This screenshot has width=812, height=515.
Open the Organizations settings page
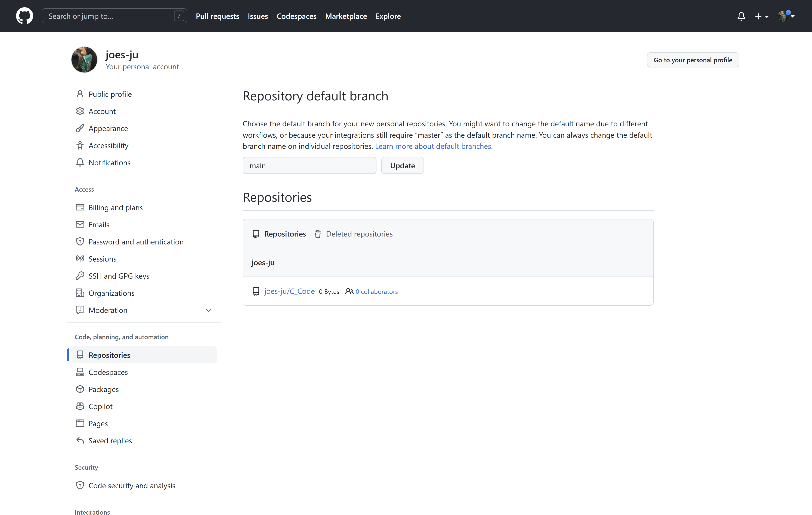[x=144, y=293]
